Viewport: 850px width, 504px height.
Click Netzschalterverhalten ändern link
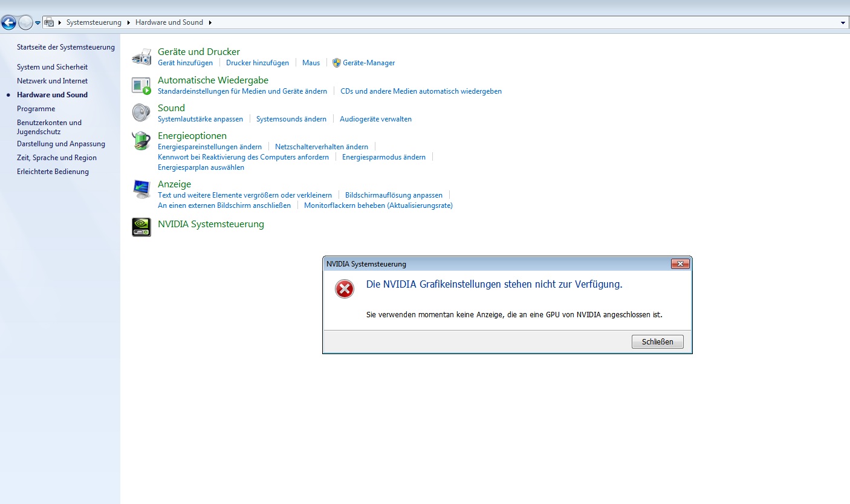click(x=322, y=147)
